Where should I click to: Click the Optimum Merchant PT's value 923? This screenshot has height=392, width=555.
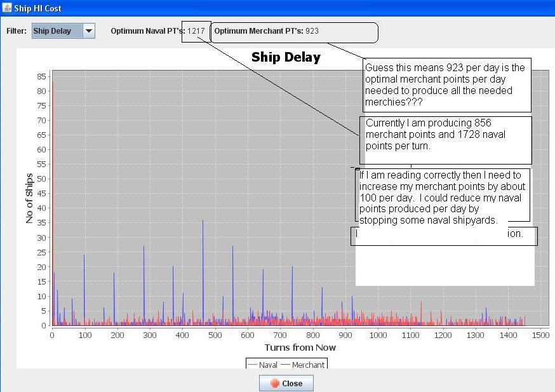pos(312,30)
